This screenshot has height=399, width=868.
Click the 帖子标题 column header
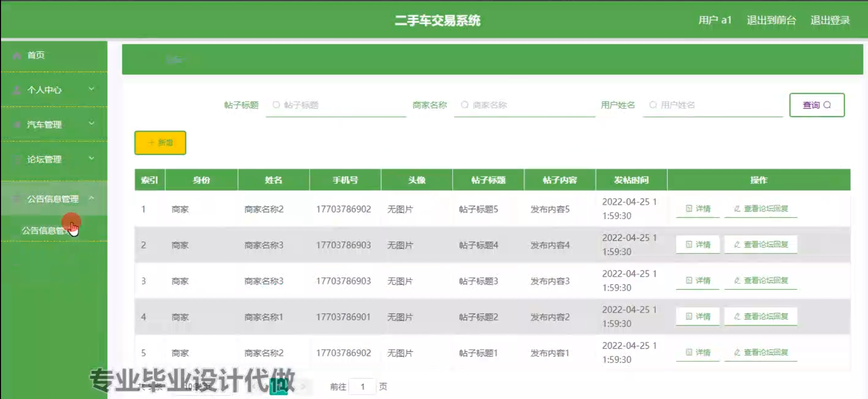[x=488, y=180]
